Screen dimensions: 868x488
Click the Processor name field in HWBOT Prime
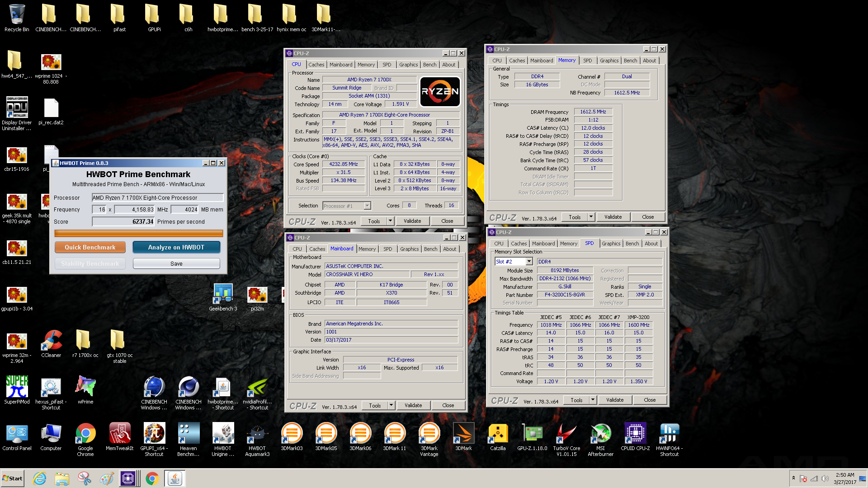coord(157,197)
